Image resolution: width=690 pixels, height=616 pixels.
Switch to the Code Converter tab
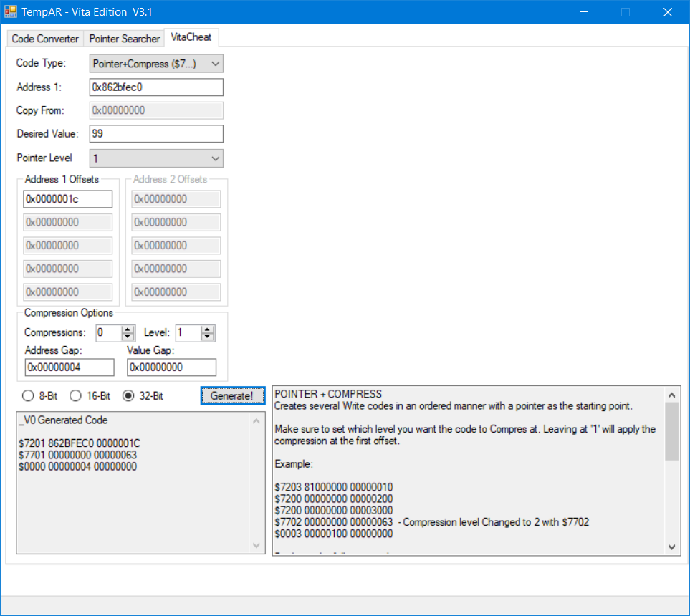click(45, 39)
